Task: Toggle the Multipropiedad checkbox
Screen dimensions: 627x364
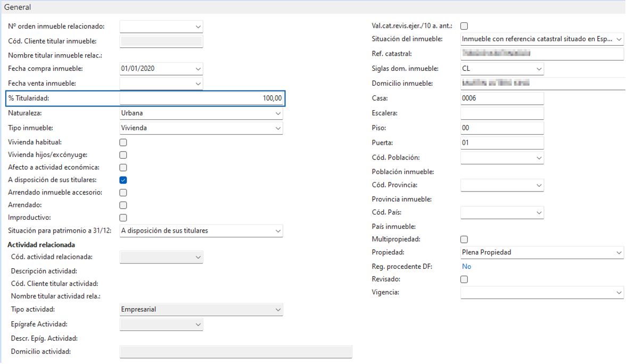Action: [464, 239]
